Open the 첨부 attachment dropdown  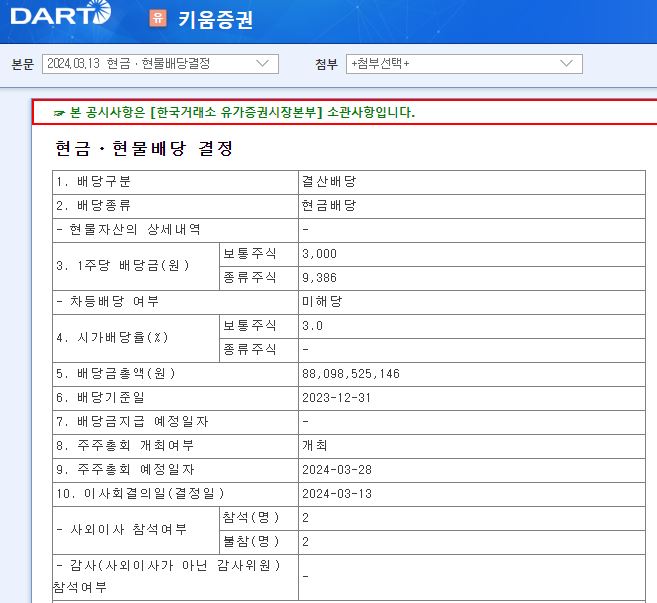464,64
